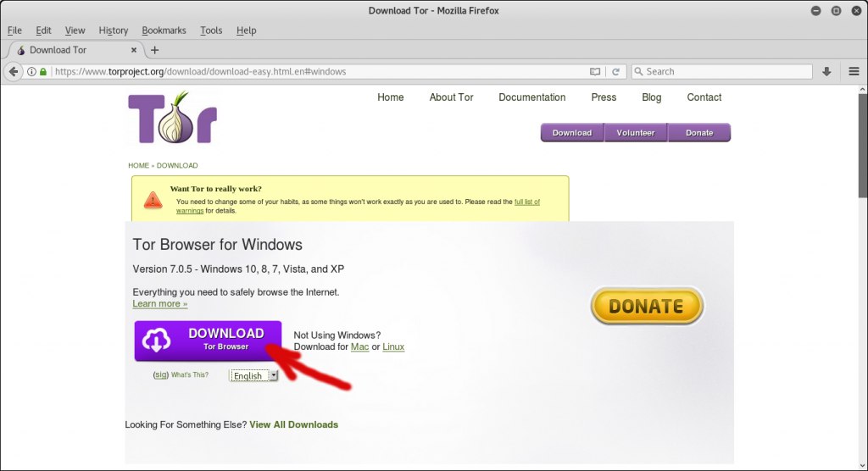The height and width of the screenshot is (471, 868).
Task: Reload the page with refresh icon
Action: [615, 71]
